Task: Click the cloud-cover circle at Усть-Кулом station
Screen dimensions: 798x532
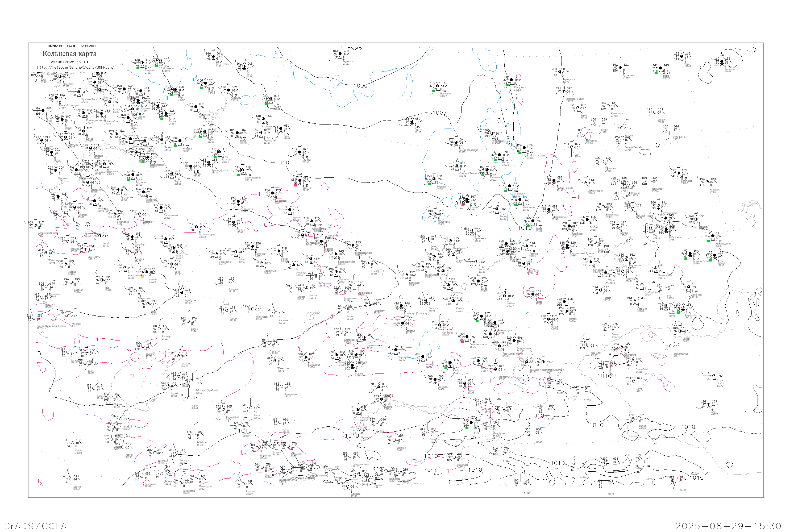Action: tap(213, 56)
